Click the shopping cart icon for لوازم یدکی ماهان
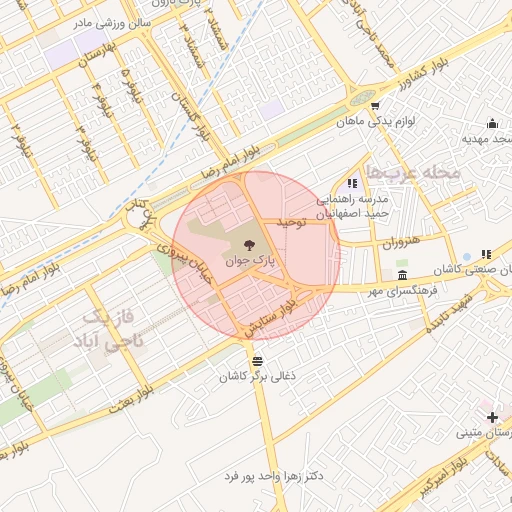The height and width of the screenshot is (512, 512). pyautogui.click(x=375, y=106)
